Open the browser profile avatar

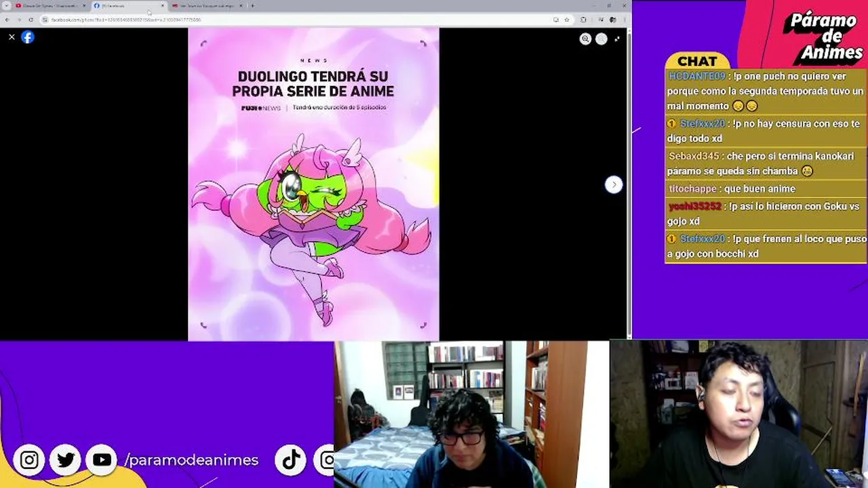tap(613, 20)
